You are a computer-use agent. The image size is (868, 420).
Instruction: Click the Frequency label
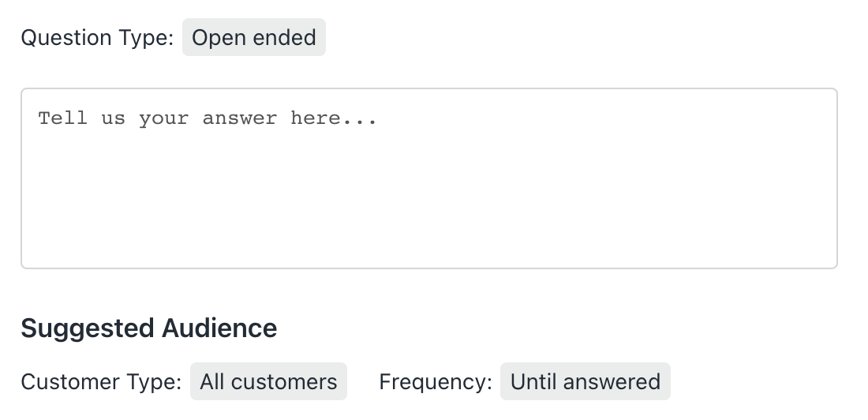(x=436, y=382)
